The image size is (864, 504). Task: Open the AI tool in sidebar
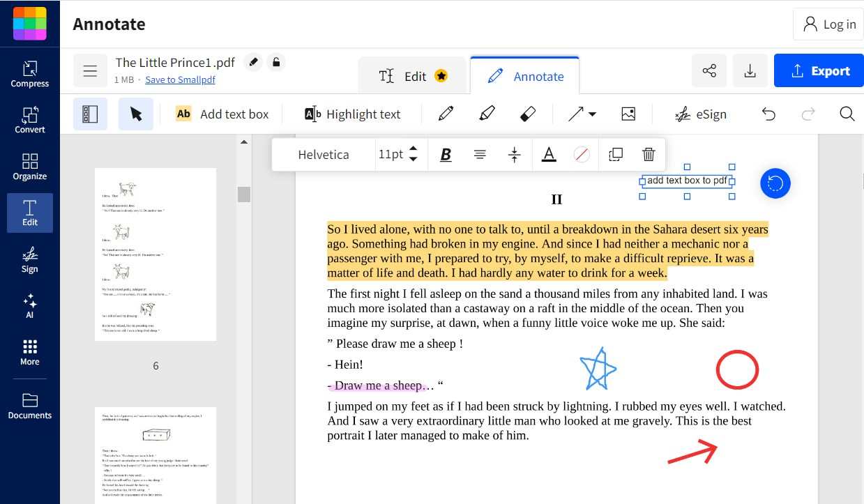(x=30, y=305)
